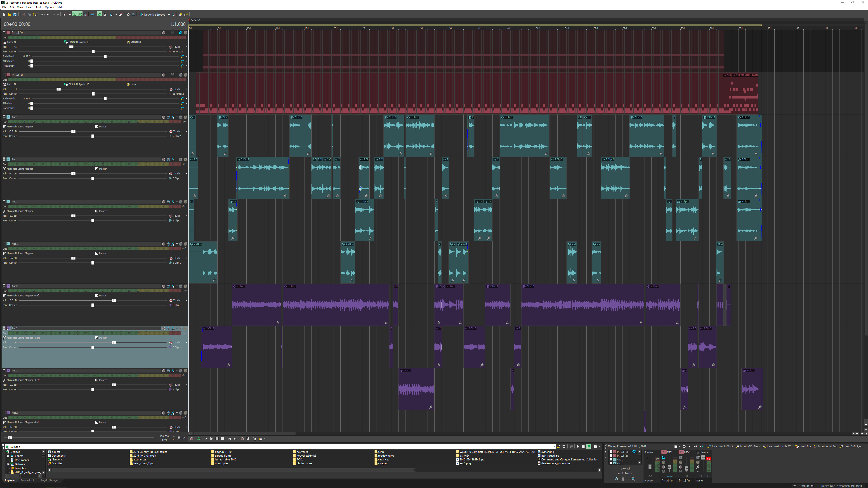
Task: Click Insert Assignable FX button
Action: pyautogui.click(x=778, y=447)
